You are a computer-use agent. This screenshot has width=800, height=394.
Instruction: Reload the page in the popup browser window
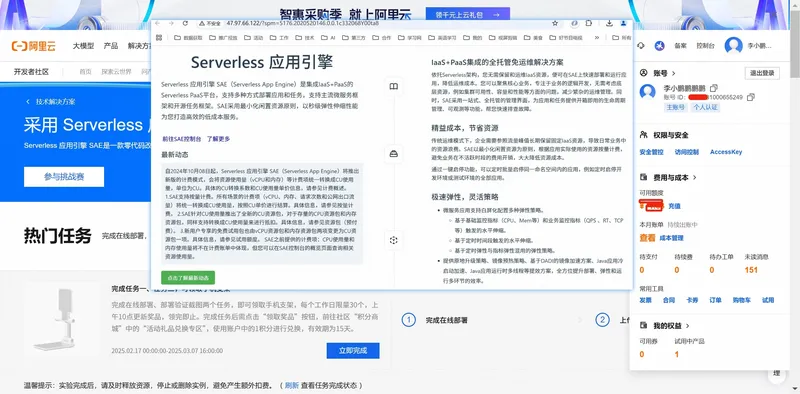[x=185, y=23]
